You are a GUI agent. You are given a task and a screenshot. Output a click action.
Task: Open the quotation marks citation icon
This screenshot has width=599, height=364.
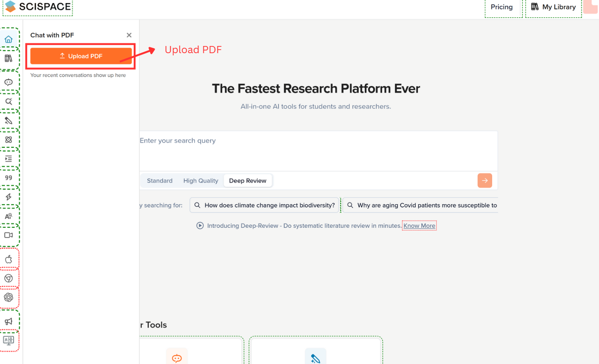[x=8, y=178]
